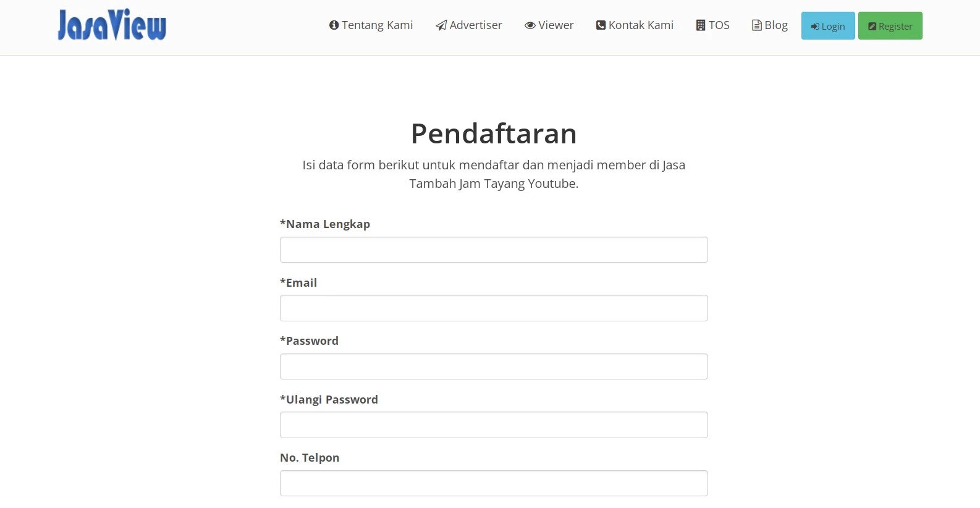980x508 pixels.
Task: Click the edit icon on the Register button
Action: (872, 27)
